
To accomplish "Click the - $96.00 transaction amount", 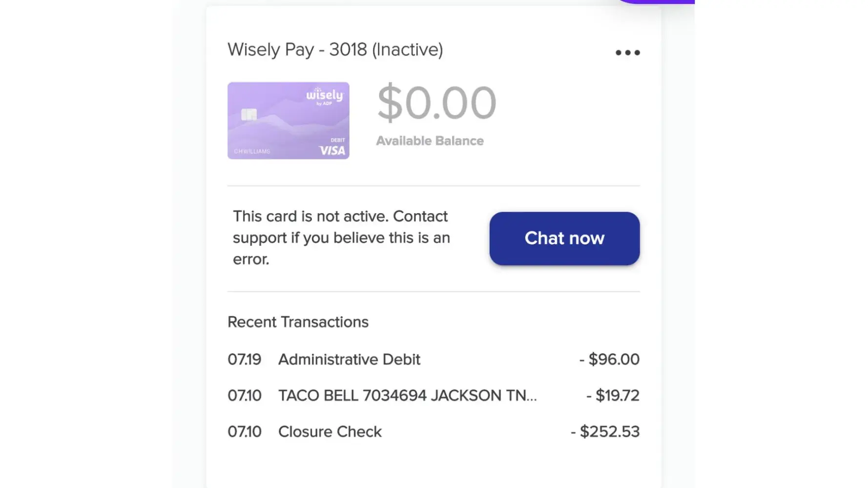I will click(609, 360).
